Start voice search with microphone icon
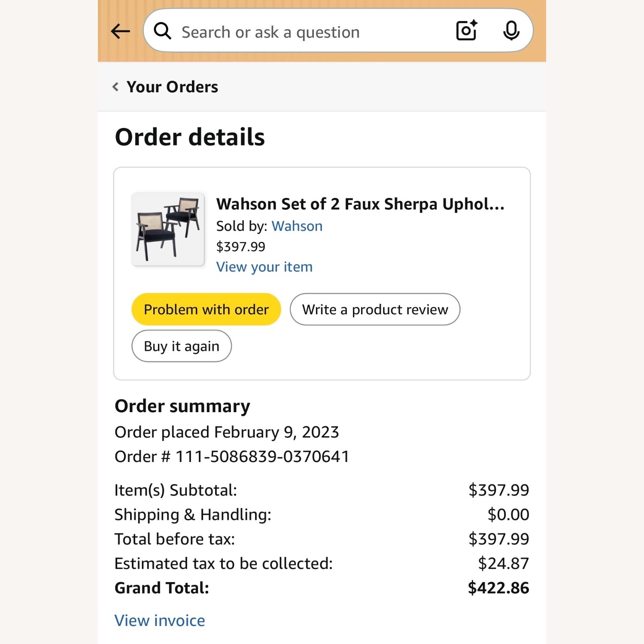 pyautogui.click(x=511, y=30)
